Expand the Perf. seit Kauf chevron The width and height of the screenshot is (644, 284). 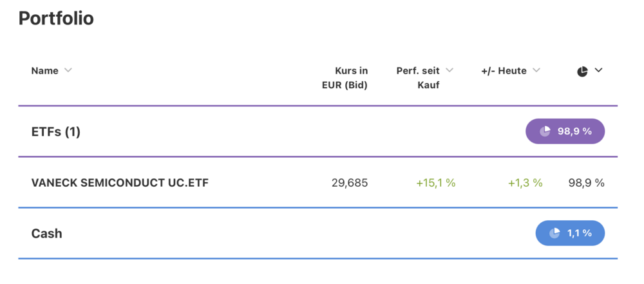450,70
